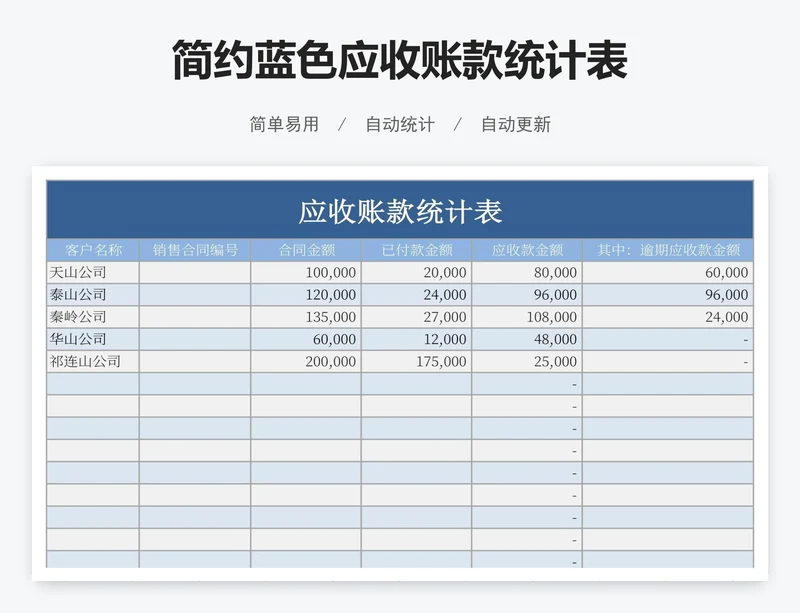Select the 应收款金额 column header
This screenshot has width=800, height=613.
527,250
